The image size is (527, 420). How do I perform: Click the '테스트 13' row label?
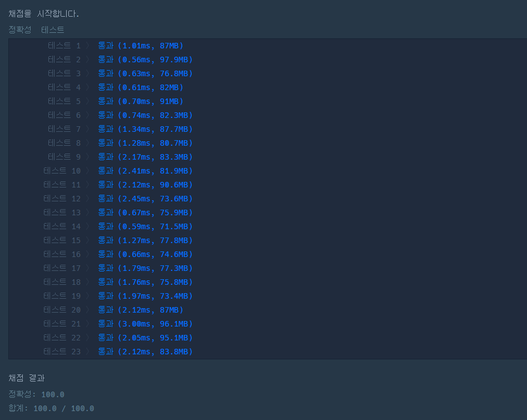62,213
